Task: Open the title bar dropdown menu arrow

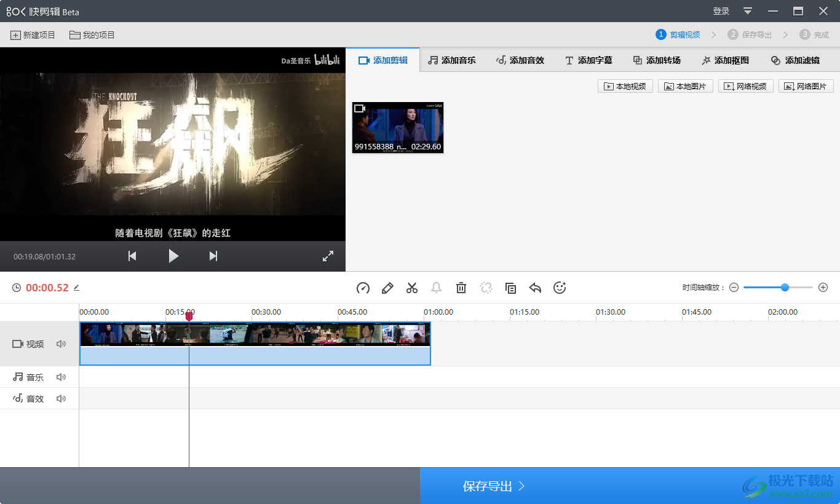Action: pos(748,11)
